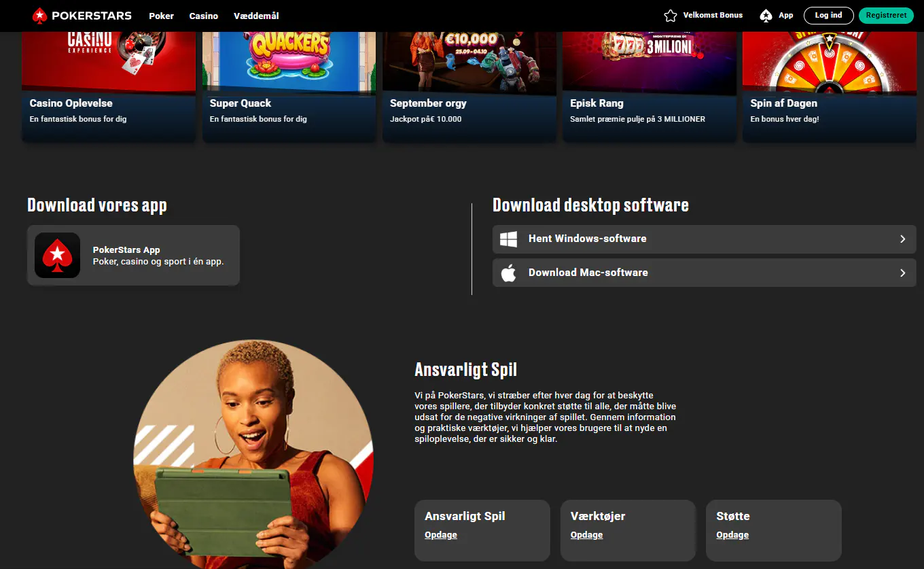Click the Støtte card heading
The width and height of the screenshot is (924, 569).
pyautogui.click(x=733, y=516)
